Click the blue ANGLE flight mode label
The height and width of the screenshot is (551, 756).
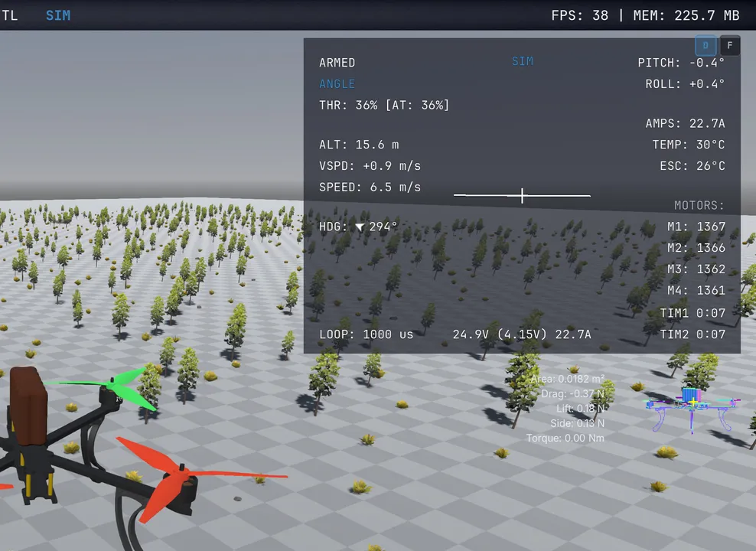pos(337,84)
